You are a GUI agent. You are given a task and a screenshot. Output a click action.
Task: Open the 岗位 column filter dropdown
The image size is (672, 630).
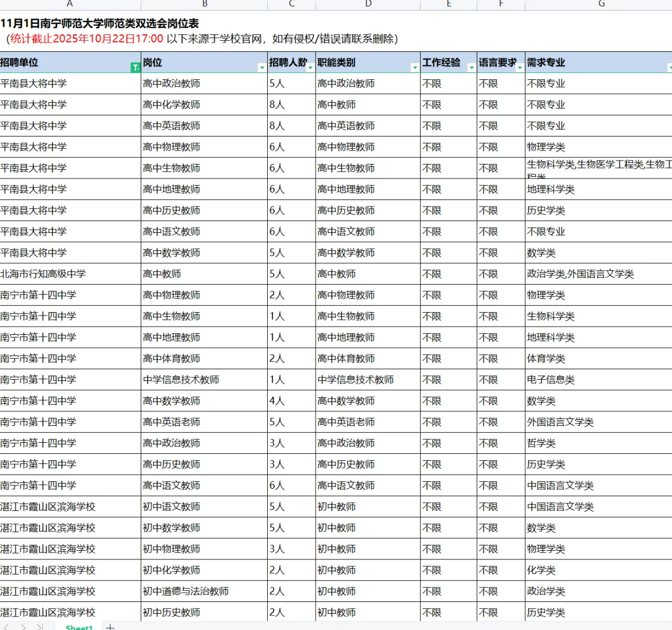pos(262,68)
